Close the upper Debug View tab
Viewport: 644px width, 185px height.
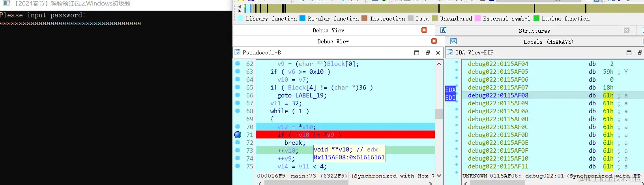coord(424,30)
